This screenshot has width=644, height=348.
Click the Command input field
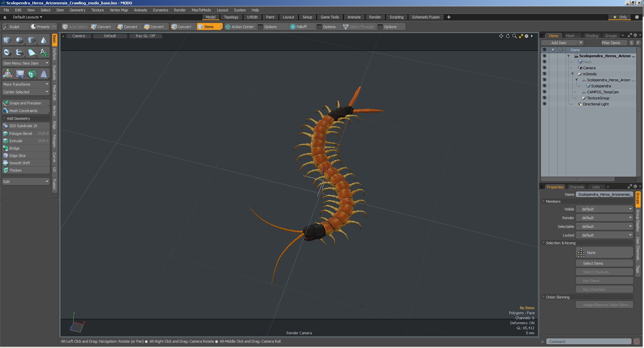589,342
